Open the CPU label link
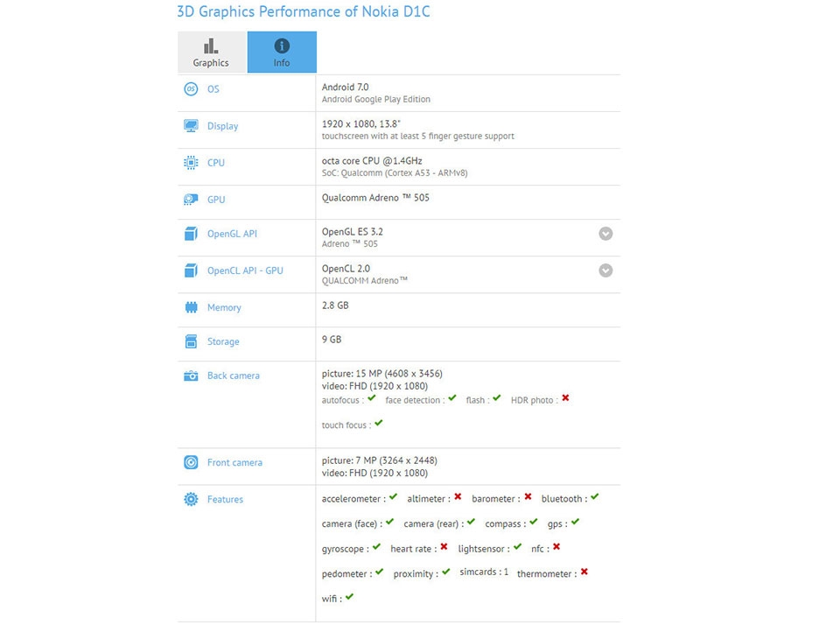The image size is (840, 625). pos(216,163)
